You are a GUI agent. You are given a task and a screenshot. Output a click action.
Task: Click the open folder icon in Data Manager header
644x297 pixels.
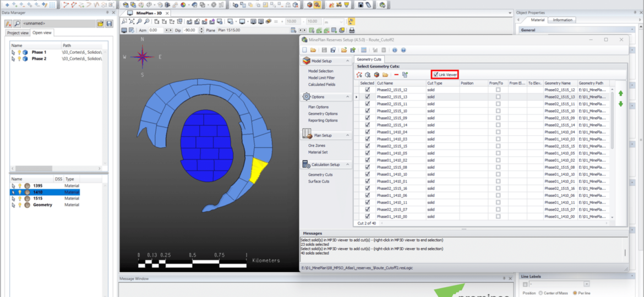coord(100,24)
